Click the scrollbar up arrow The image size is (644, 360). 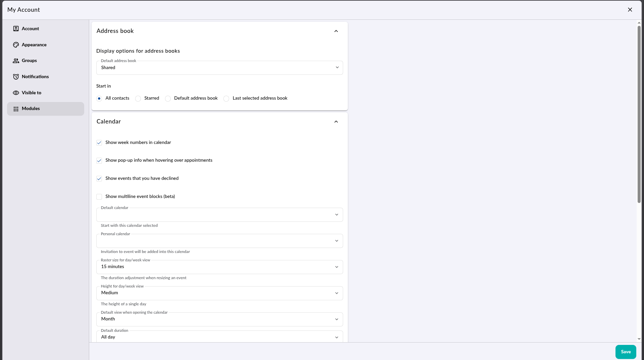pos(639,23)
